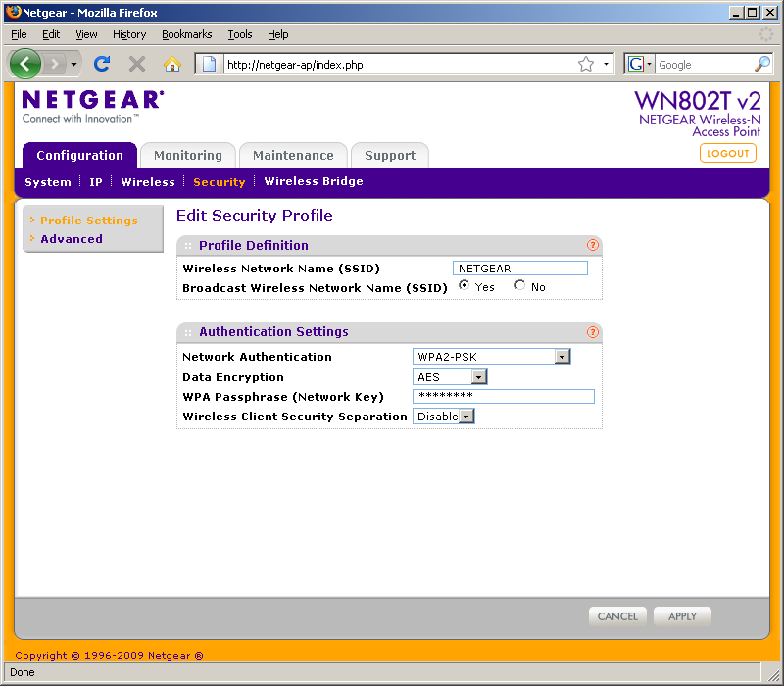The width and height of the screenshot is (784, 686).
Task: Open help for Authentication Settings section
Action: [x=593, y=332]
